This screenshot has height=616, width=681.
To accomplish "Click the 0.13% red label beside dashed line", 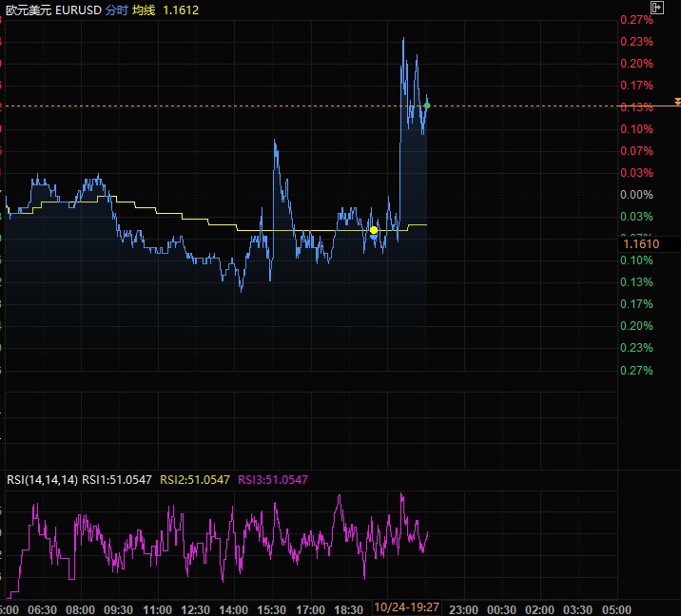I will click(x=635, y=107).
